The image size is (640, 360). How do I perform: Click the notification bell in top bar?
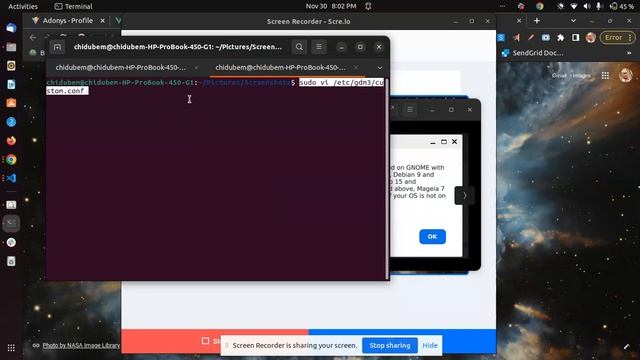368,6
